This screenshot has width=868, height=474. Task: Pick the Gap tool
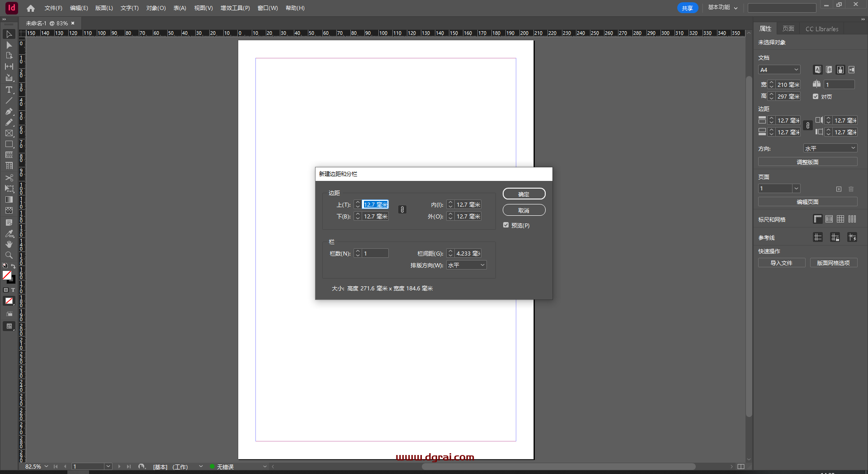(x=9, y=66)
